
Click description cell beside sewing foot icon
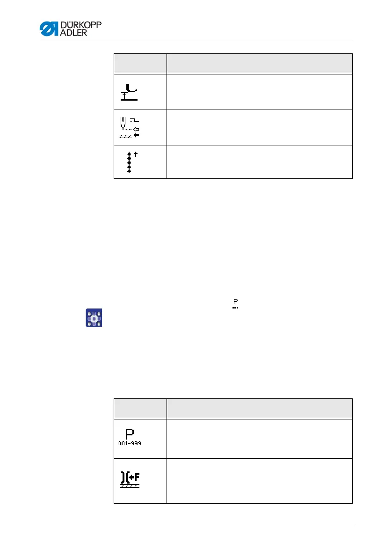(260, 92)
